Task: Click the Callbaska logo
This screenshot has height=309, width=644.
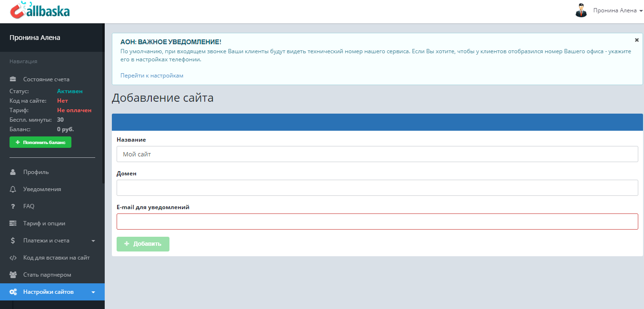Action: point(40,9)
